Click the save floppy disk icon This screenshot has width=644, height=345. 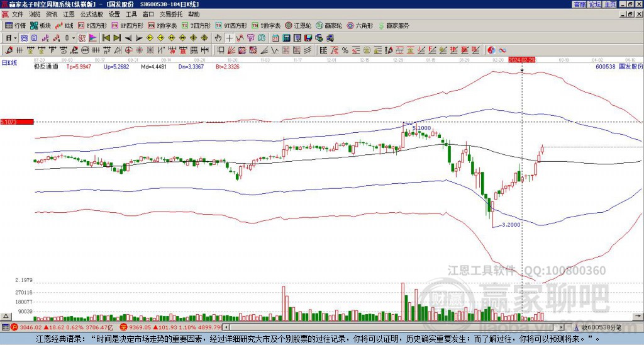308,38
